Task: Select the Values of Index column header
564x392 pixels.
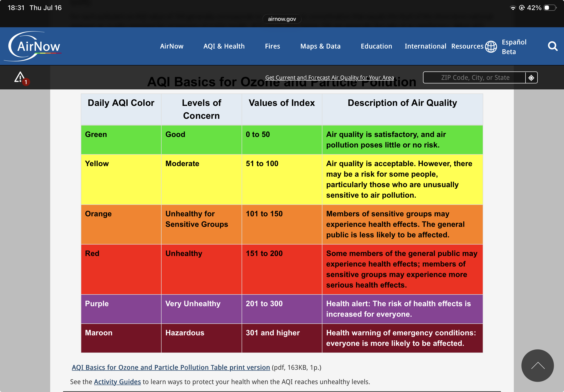Action: (282, 109)
